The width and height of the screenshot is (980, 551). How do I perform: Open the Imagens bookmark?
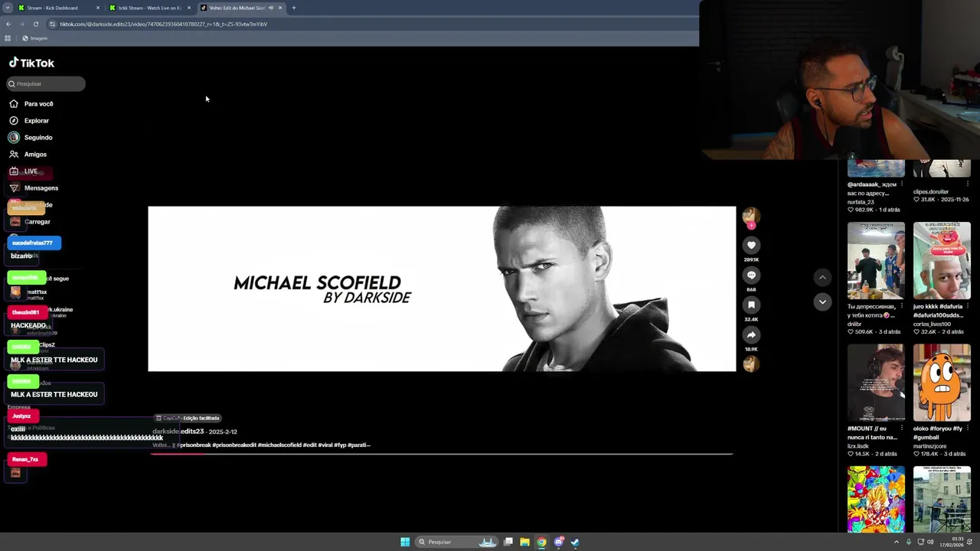click(x=35, y=38)
